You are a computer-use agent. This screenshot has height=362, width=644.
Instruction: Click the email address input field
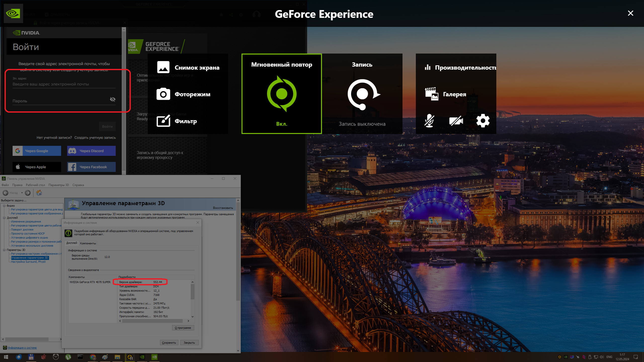[x=64, y=84]
